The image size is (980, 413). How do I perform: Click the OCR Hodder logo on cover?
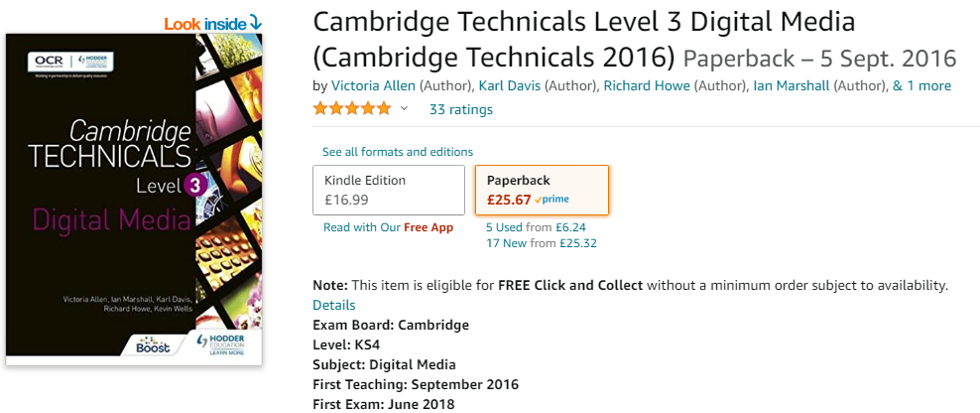pyautogui.click(x=70, y=62)
